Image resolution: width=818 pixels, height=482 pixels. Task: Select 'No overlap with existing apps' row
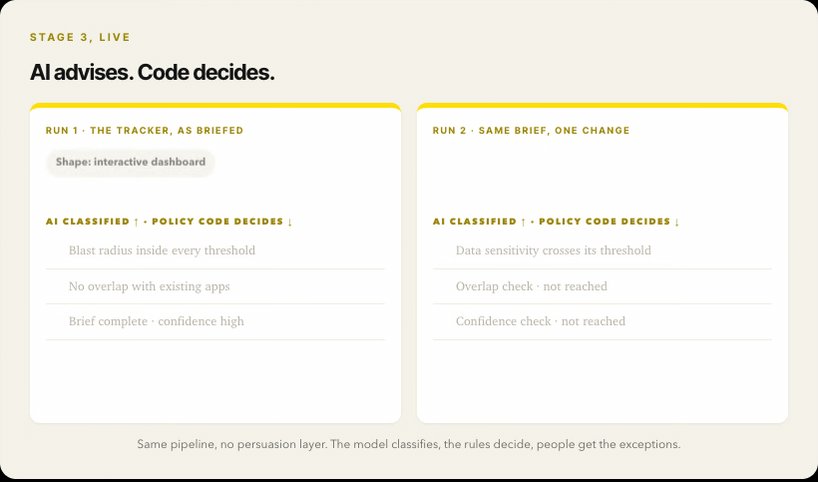215,286
